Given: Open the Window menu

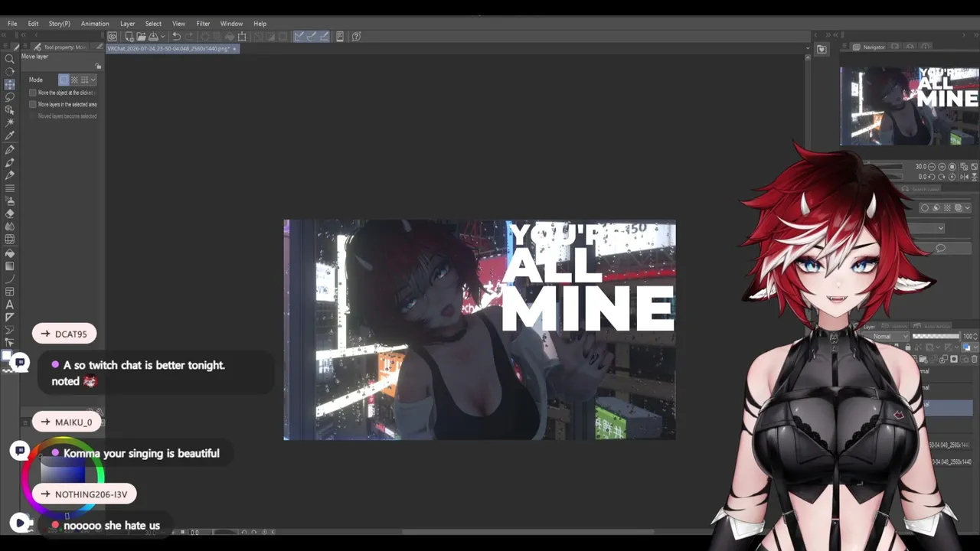Looking at the screenshot, I should click(x=231, y=24).
